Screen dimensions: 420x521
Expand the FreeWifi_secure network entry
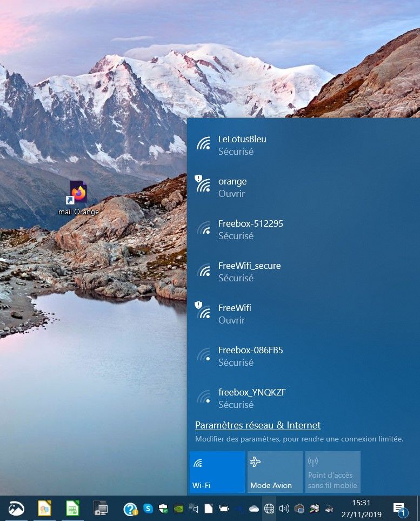tap(249, 272)
